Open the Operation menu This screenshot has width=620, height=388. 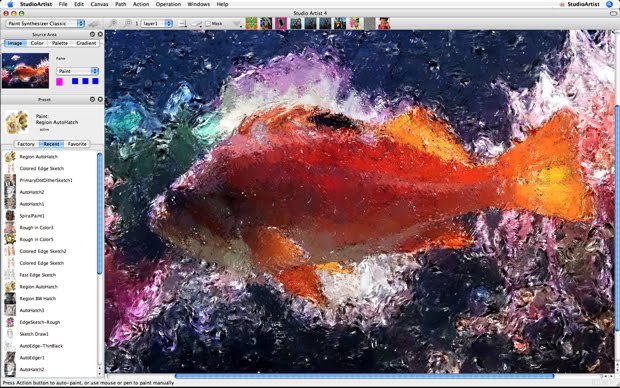168,4
